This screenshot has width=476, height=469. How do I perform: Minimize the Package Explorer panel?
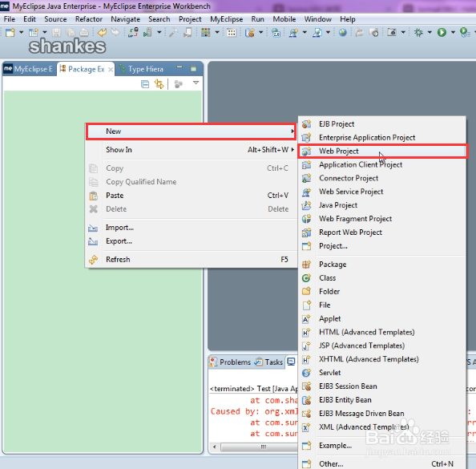point(180,67)
